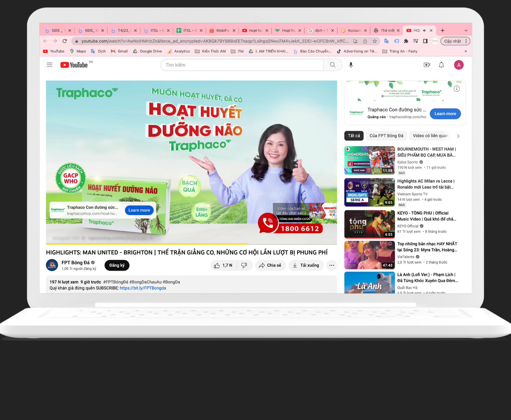Viewport: 511px width, 420px height.
Task: Click the video progress bar
Action: [191, 244]
